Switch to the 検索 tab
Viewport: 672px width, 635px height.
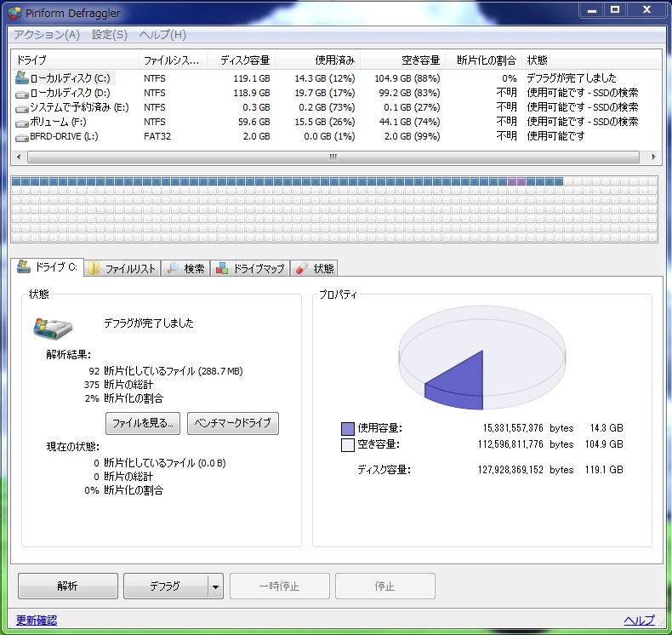185,268
